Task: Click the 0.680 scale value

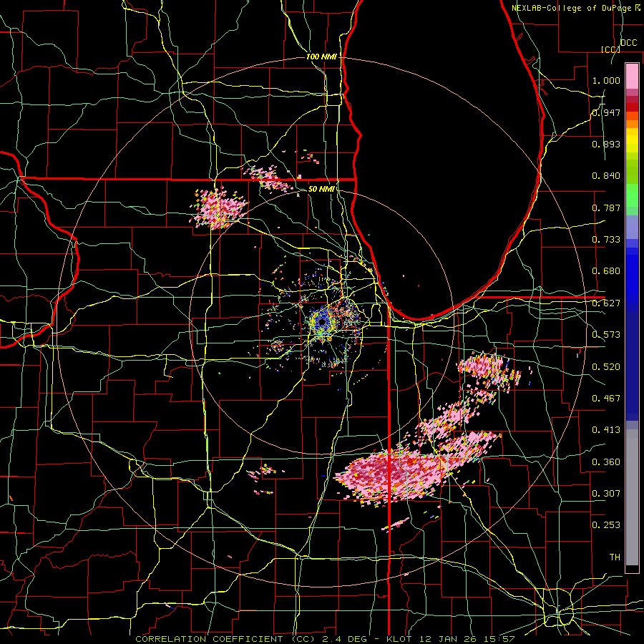Action: point(606,271)
